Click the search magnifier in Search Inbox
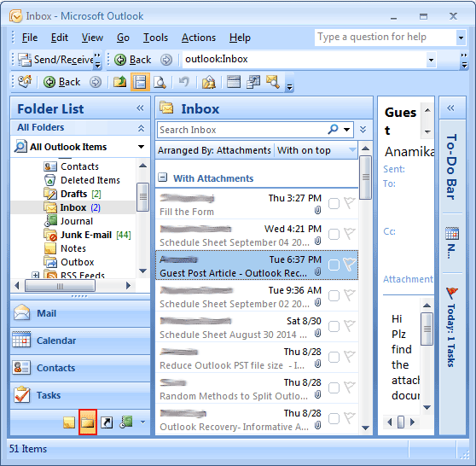 [x=333, y=130]
